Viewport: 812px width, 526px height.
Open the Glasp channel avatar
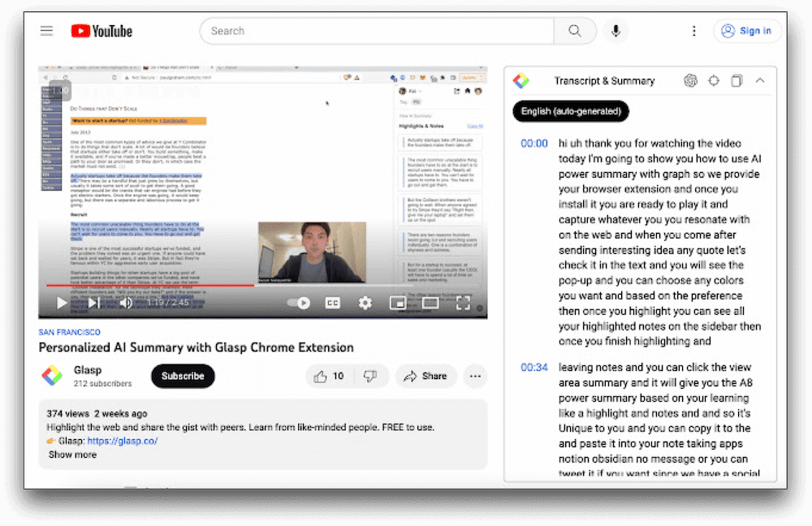[x=52, y=375]
